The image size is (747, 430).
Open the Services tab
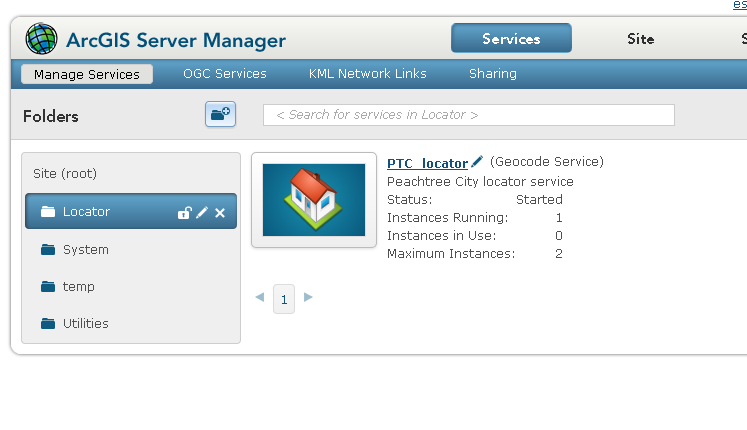[x=511, y=38]
